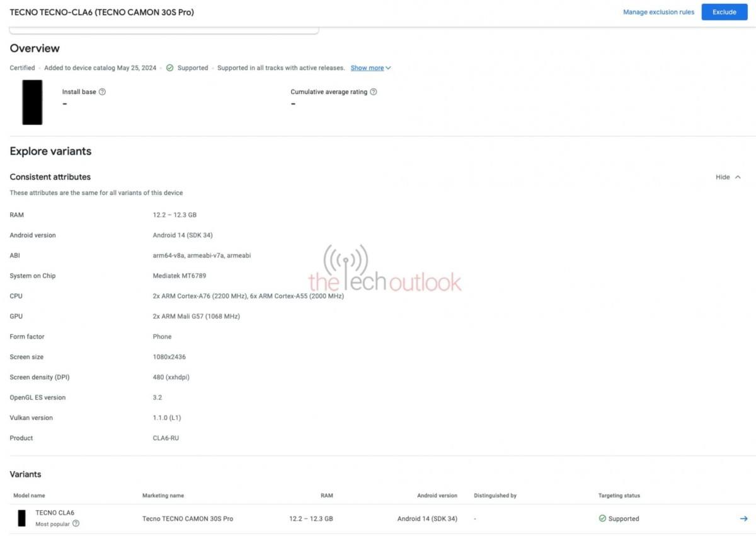Click the green Supported check icon in Overview

coord(170,67)
